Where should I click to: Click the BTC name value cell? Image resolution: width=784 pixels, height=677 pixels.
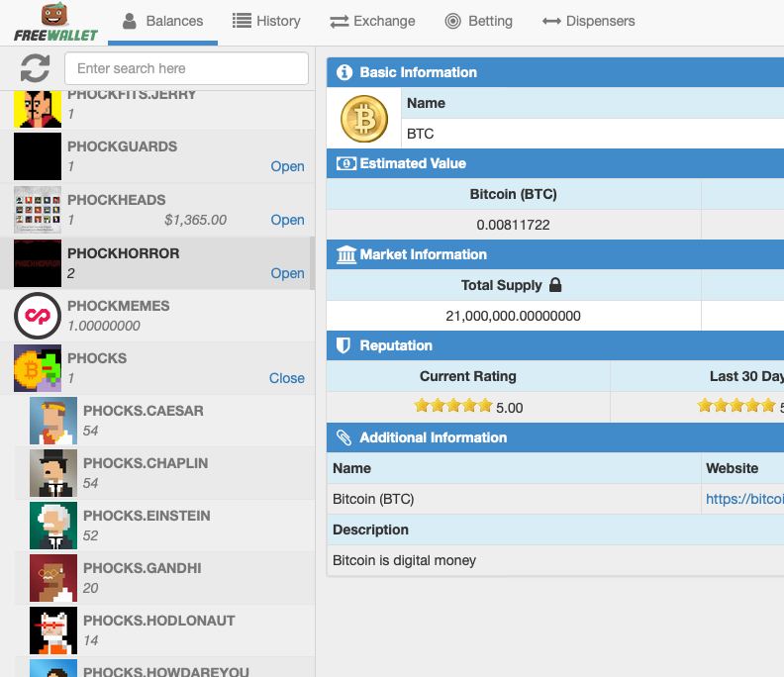pyautogui.click(x=593, y=134)
